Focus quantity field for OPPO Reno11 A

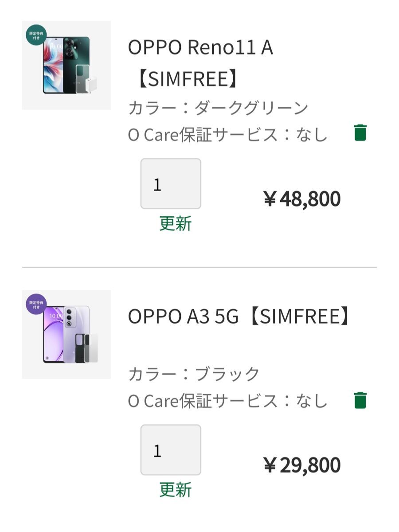point(171,184)
